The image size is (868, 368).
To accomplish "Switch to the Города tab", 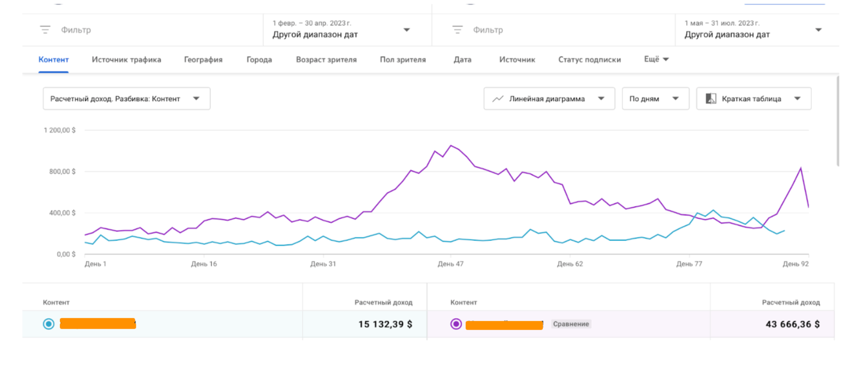I will click(x=259, y=59).
